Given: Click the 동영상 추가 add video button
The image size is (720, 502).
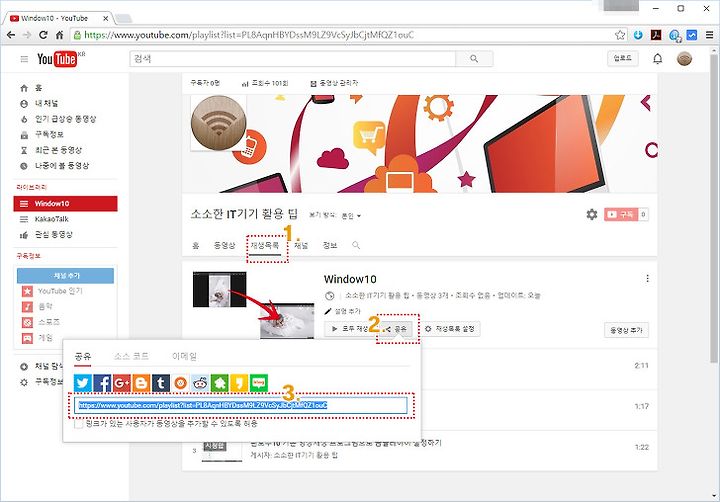Looking at the screenshot, I should pyautogui.click(x=626, y=330).
